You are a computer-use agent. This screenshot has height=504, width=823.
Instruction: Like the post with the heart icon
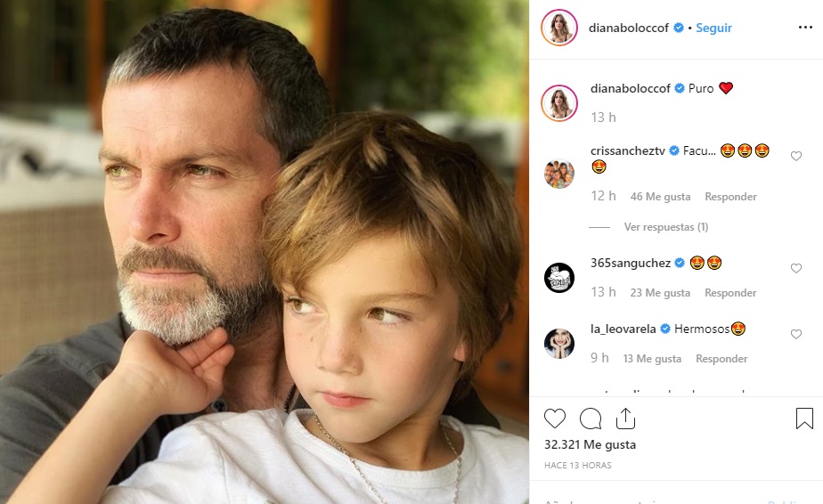point(554,419)
